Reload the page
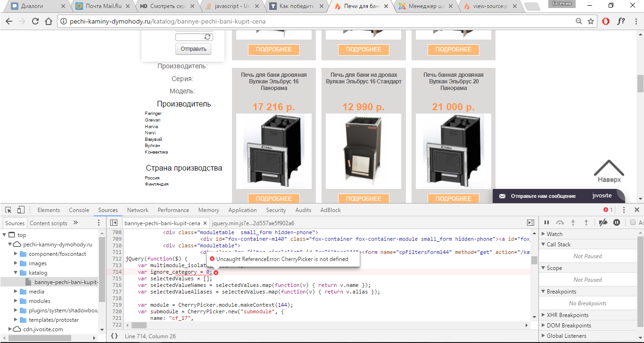 pyautogui.click(x=35, y=22)
